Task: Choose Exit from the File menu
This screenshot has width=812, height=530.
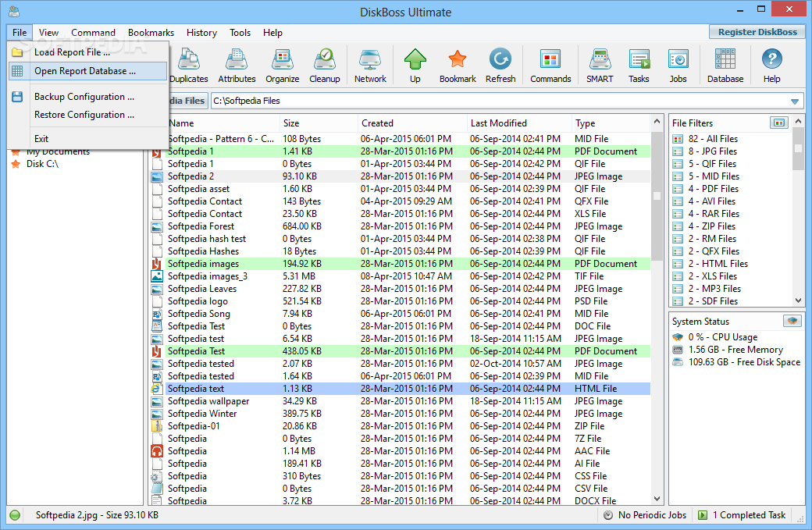Action: tap(88, 139)
